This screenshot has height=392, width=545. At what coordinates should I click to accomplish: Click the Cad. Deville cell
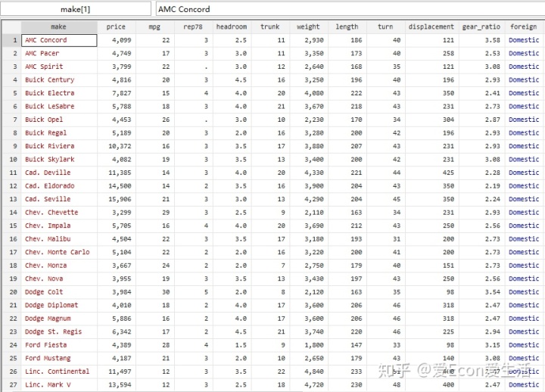click(59, 173)
